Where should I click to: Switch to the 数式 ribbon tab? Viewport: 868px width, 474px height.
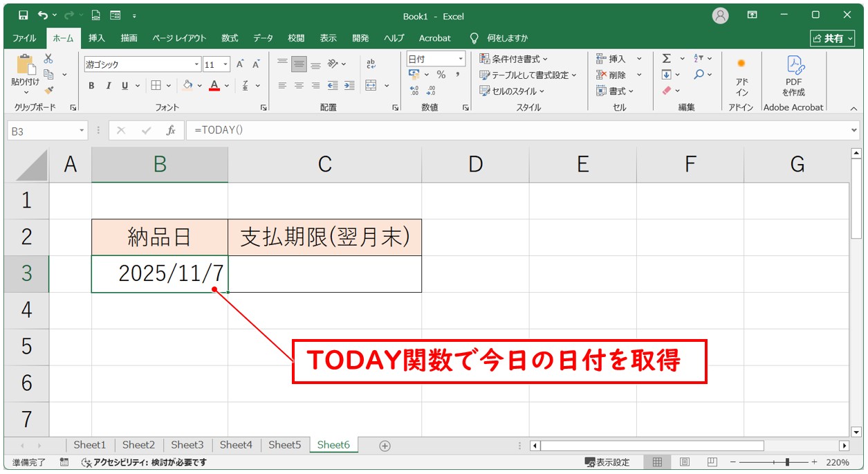click(x=229, y=38)
